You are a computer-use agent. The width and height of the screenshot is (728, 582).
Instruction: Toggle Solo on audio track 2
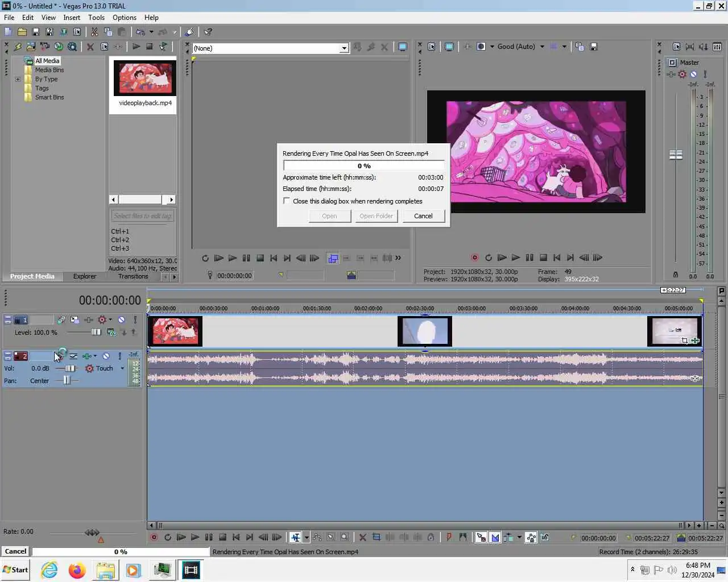click(x=119, y=356)
